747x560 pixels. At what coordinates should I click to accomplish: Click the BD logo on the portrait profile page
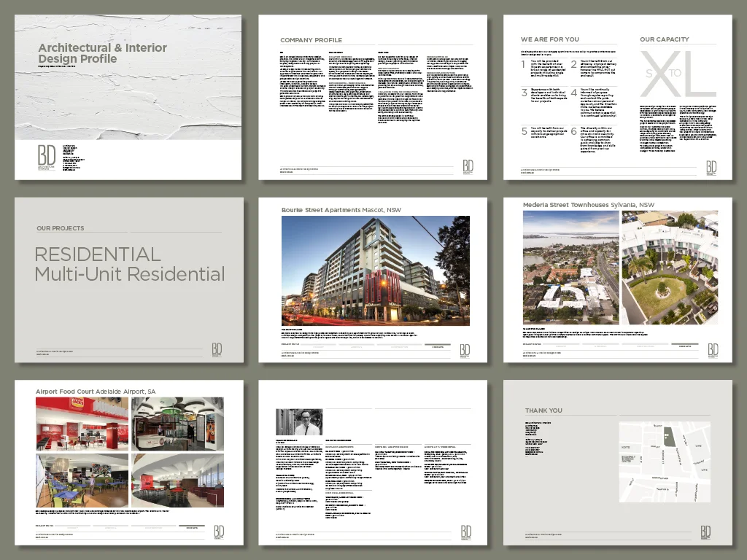[x=466, y=532]
